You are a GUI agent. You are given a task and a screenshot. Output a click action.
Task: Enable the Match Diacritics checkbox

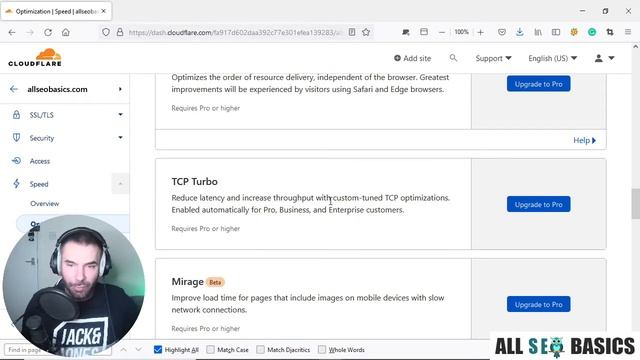pyautogui.click(x=260, y=350)
